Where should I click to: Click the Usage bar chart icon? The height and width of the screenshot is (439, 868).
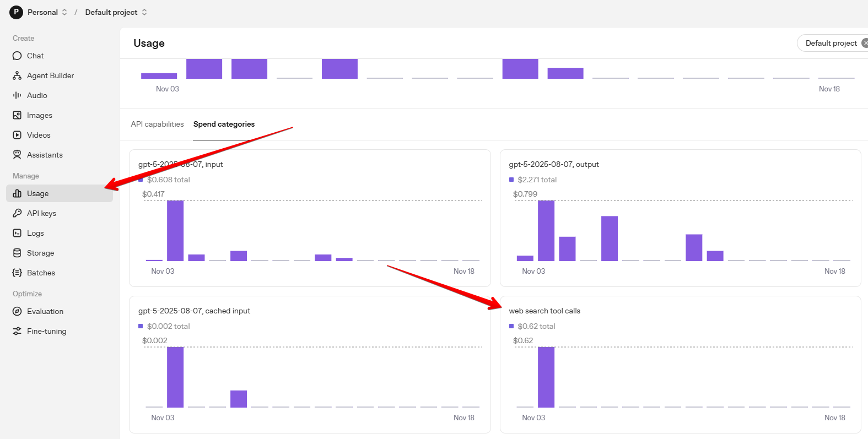(x=17, y=193)
